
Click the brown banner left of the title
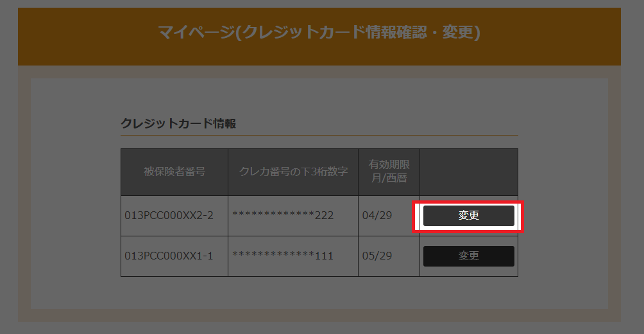point(83,35)
